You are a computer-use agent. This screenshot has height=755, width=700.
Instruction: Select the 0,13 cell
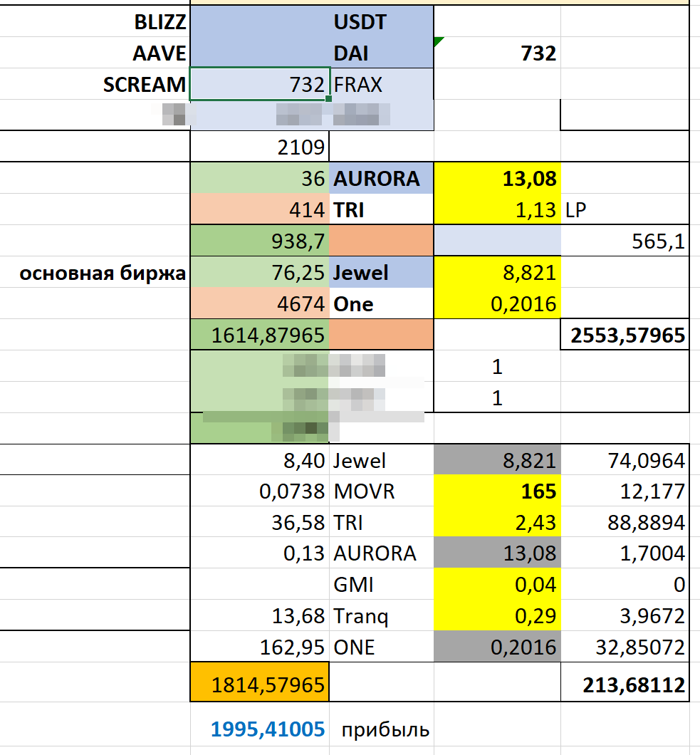pos(260,553)
